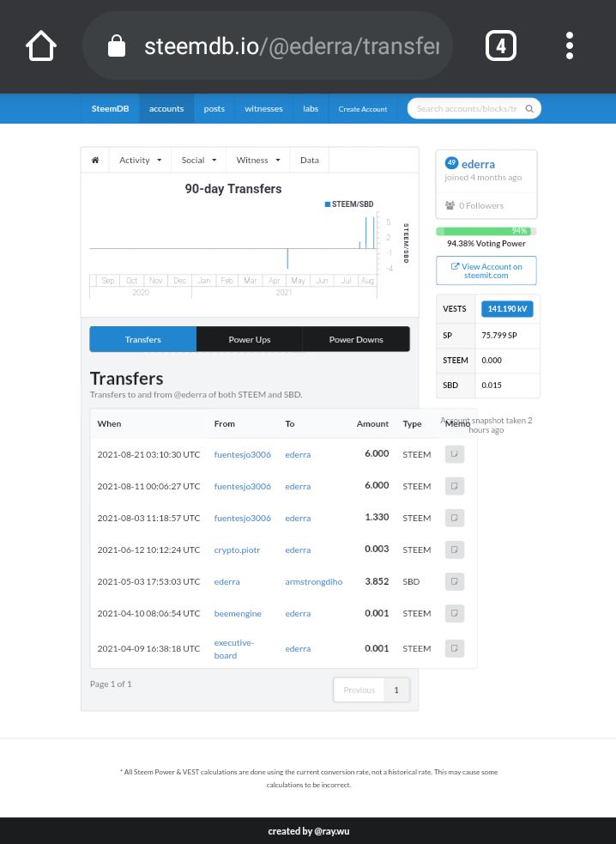Click the 0 Followers text
This screenshot has width=616, height=844.
click(481, 205)
